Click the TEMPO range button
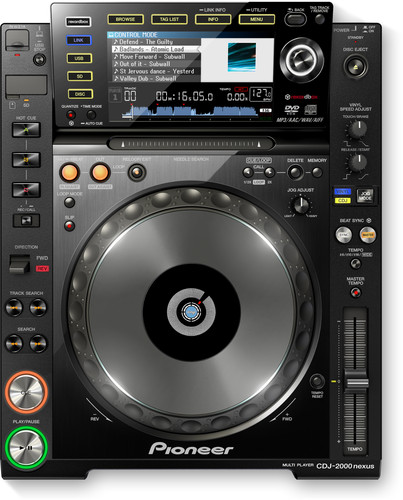403x500 pixels. coord(356,264)
